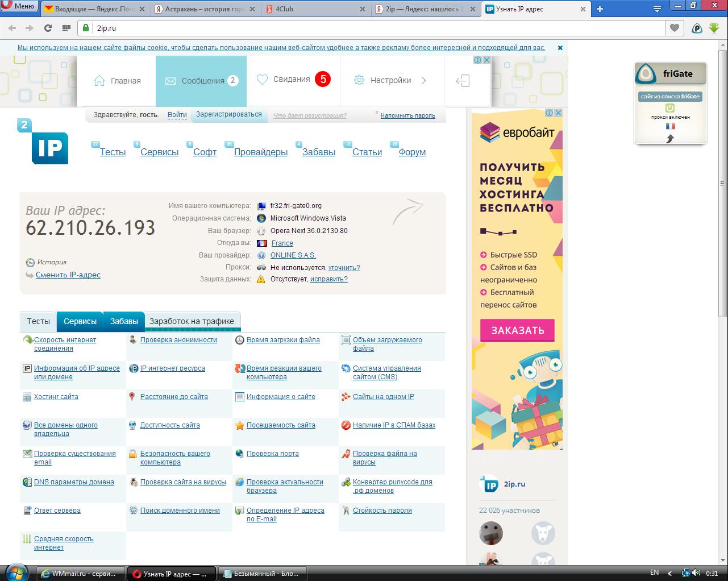The image size is (728, 581).
Task: Click the network icon in system tray
Action: 686,573
